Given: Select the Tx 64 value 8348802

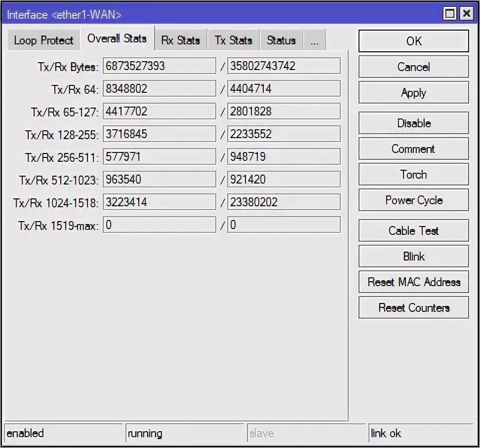Looking at the screenshot, I should (x=160, y=88).
